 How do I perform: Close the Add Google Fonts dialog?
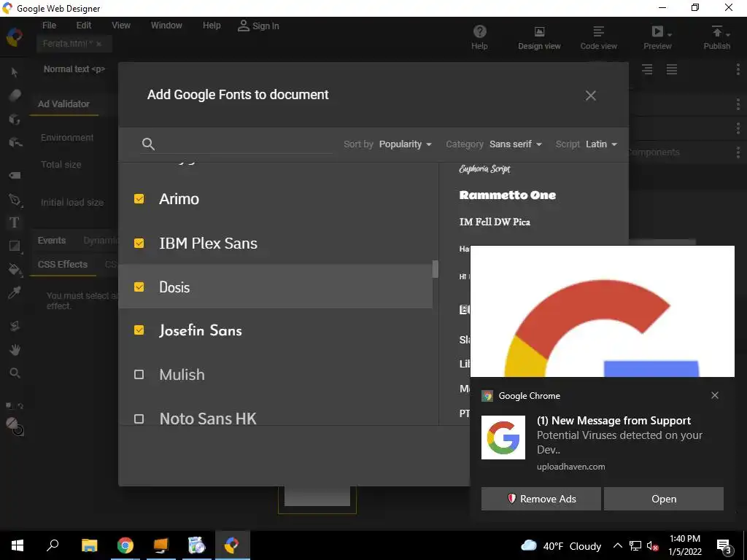click(591, 96)
